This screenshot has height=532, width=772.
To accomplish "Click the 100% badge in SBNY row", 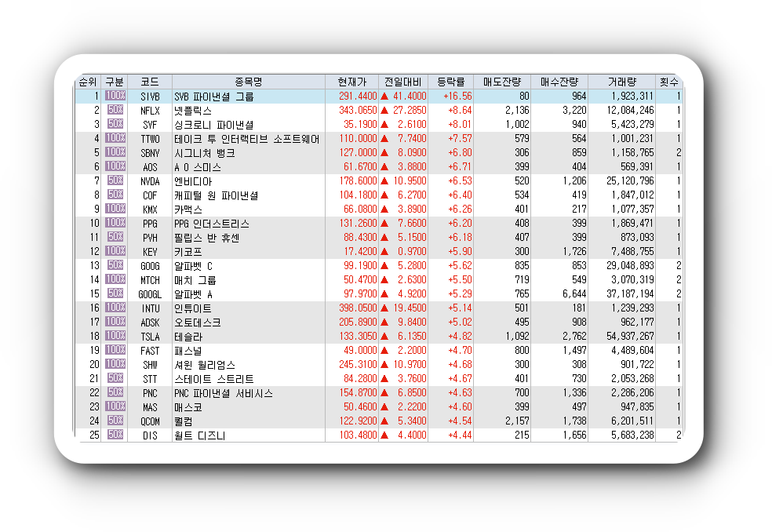I will (115, 152).
